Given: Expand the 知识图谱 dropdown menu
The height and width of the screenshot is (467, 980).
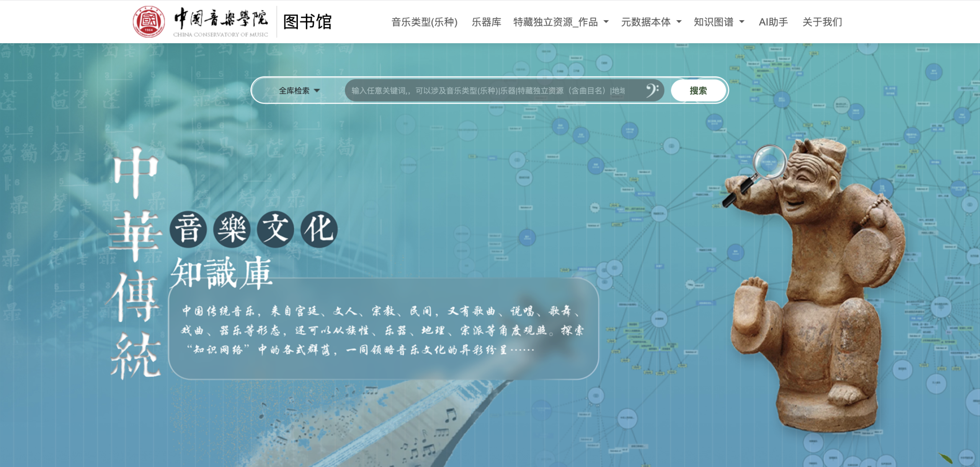Looking at the screenshot, I should [x=719, y=22].
